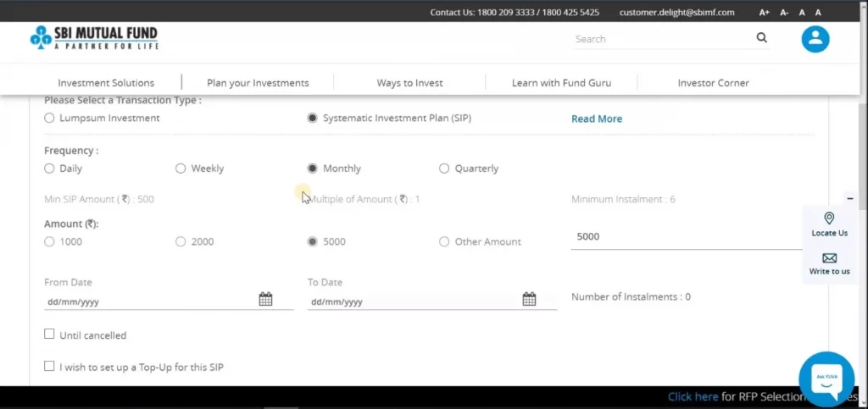
Task: Open the Learn with Fund Guru menu
Action: coord(561,83)
